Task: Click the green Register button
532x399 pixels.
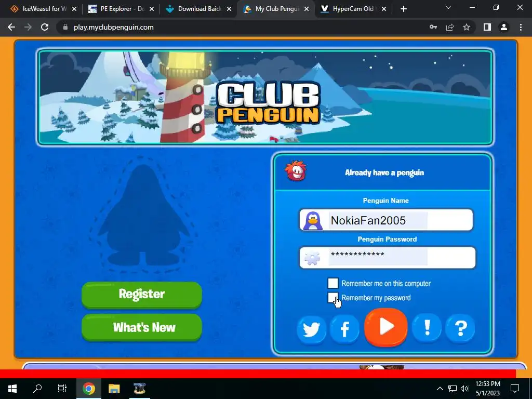Action: pos(142,295)
